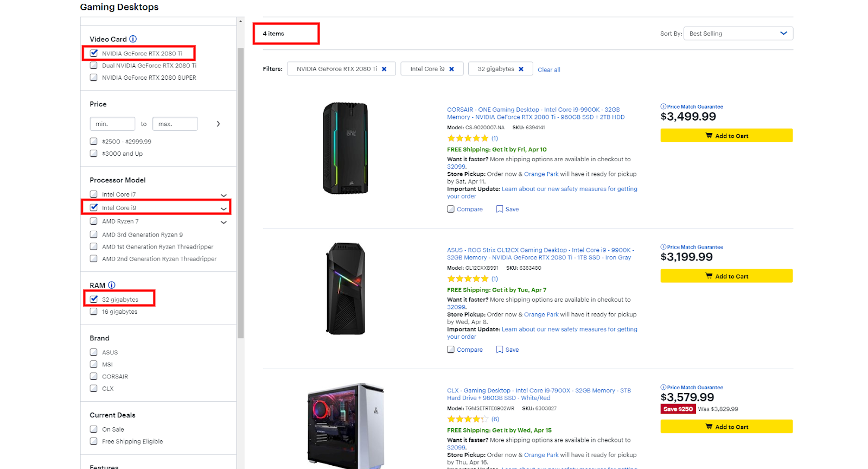Add the CLX desktop $3,579.99 to cart
The width and height of the screenshot is (868, 469).
[726, 427]
